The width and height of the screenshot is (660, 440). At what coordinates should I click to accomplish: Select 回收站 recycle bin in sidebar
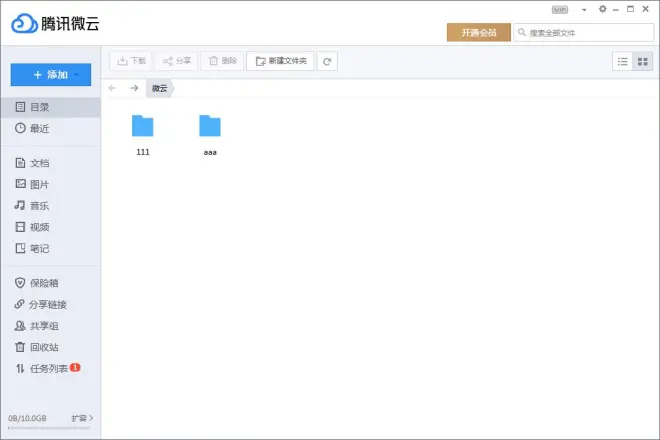(x=44, y=347)
